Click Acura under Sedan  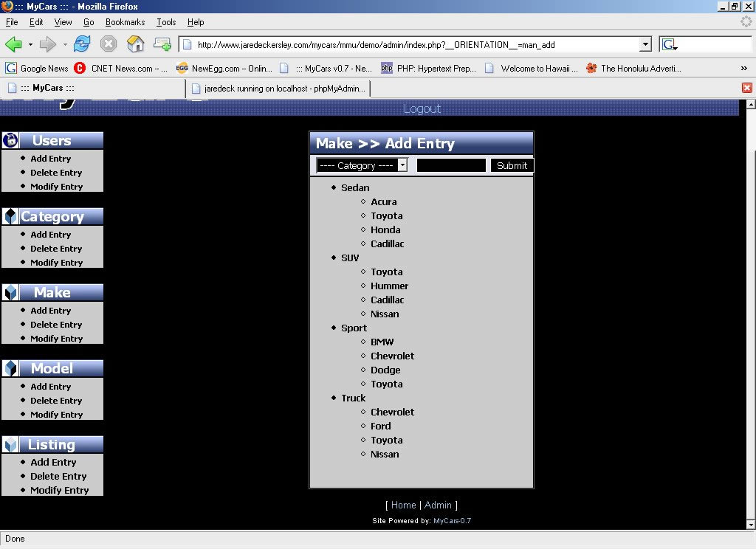(383, 202)
